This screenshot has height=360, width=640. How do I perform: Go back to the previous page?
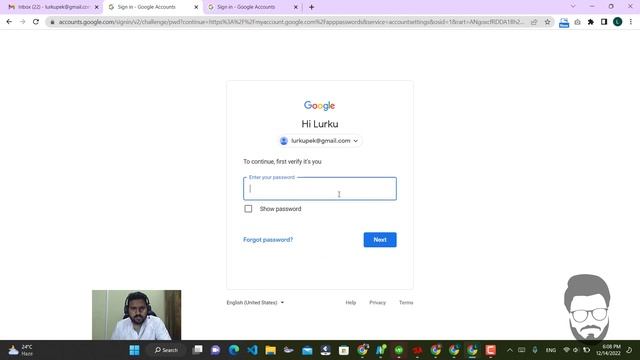tap(9, 22)
